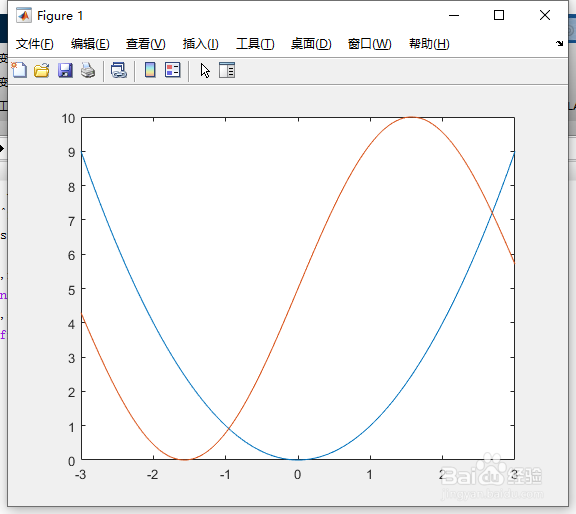This screenshot has height=514, width=576.
Task: Click y-axis tick label 10
Action: [x=68, y=119]
